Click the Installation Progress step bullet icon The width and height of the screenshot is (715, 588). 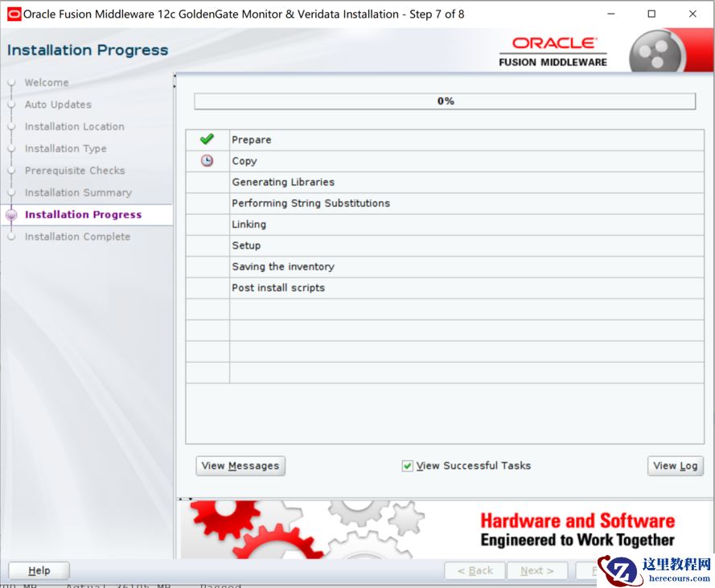[x=11, y=215]
